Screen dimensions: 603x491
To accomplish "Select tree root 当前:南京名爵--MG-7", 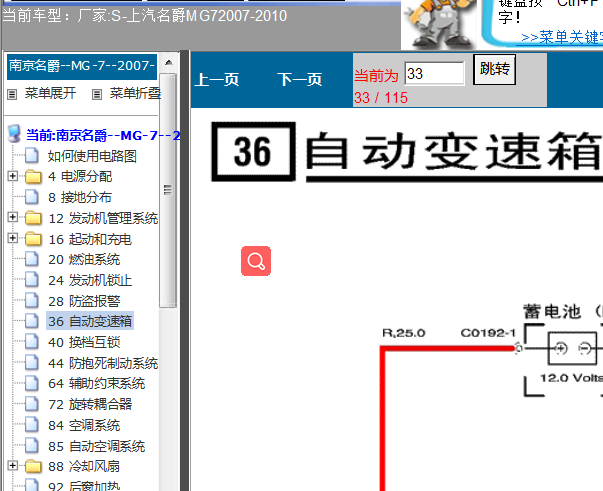I will point(103,135).
